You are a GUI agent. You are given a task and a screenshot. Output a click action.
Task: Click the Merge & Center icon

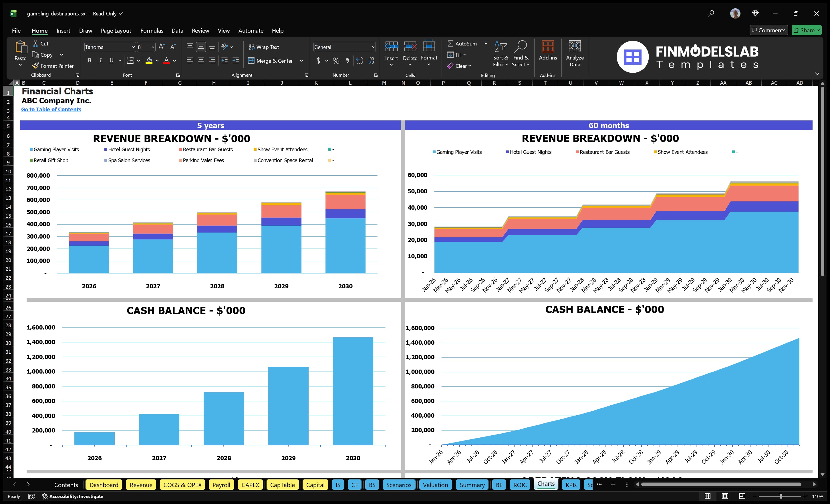pos(252,61)
